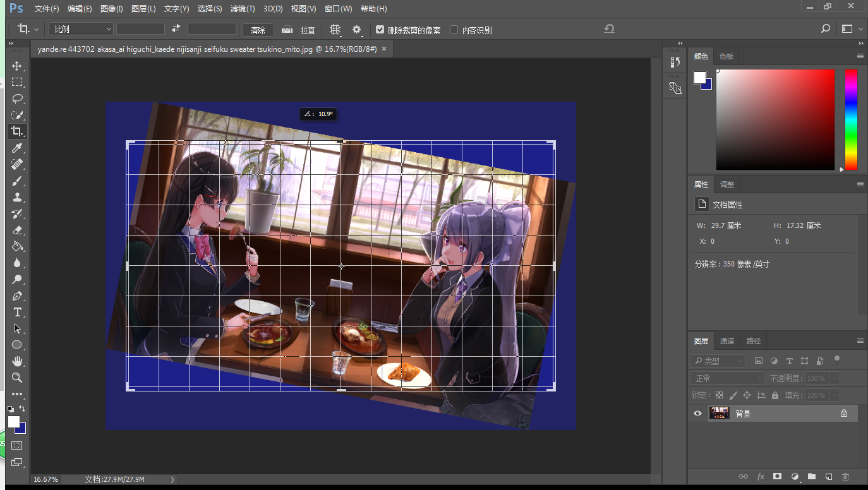The height and width of the screenshot is (490, 868).
Task: Select the Brush tool
Action: point(17,181)
